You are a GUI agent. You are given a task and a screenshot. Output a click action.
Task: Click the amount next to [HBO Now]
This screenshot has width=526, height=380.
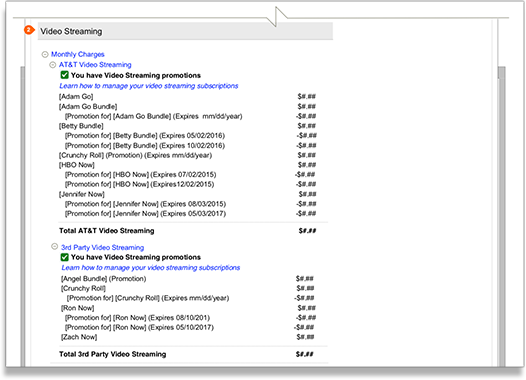pyautogui.click(x=307, y=165)
